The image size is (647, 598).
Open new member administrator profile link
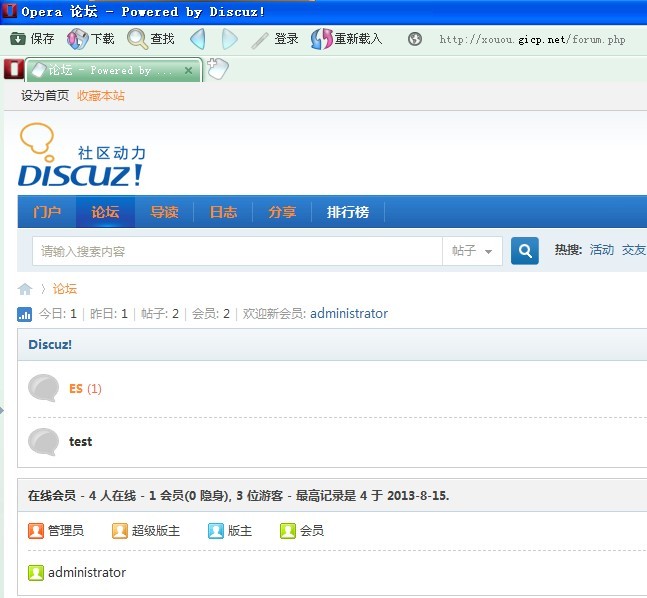(349, 314)
